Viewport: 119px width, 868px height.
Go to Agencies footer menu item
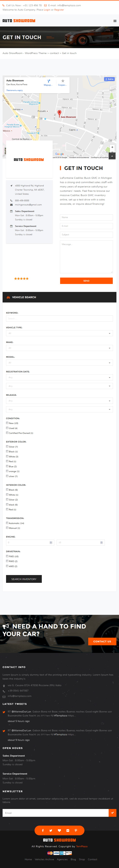62,859
